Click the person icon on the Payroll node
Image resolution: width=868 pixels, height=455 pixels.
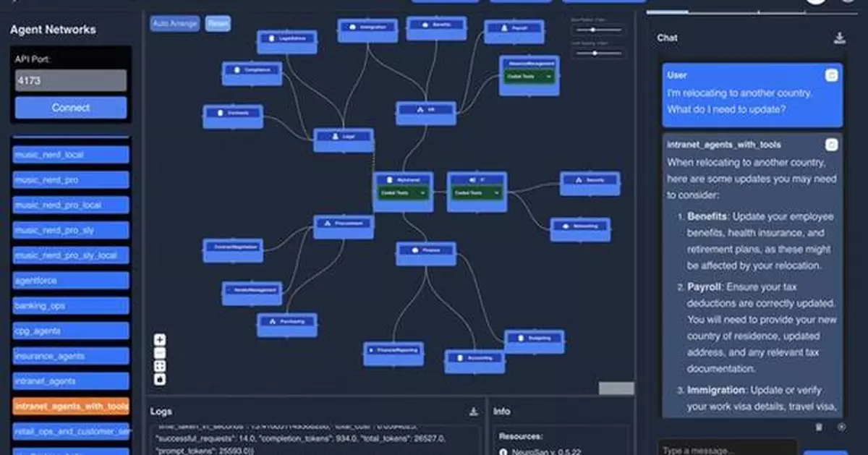[503, 29]
